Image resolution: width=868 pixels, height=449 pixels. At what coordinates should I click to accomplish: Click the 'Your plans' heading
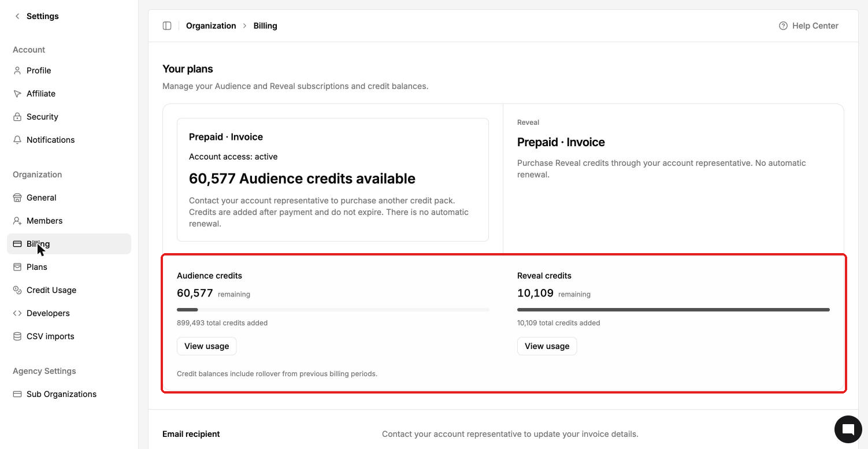click(x=188, y=69)
